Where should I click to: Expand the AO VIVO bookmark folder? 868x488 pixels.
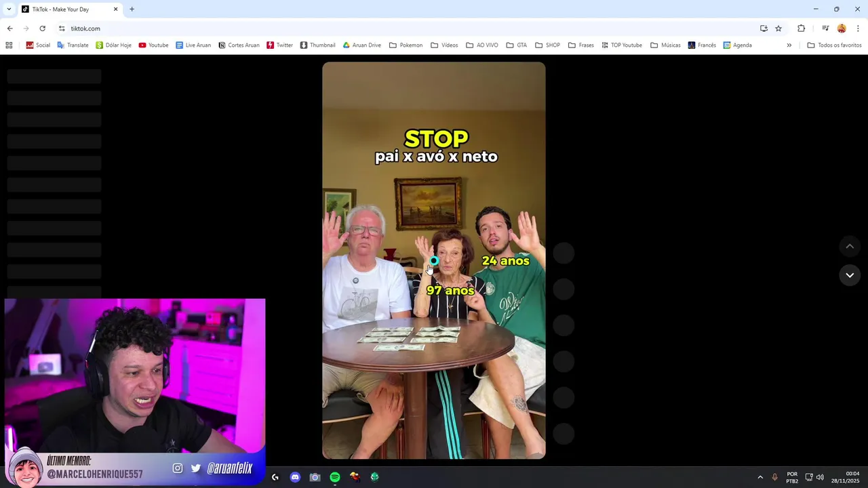[x=482, y=45]
